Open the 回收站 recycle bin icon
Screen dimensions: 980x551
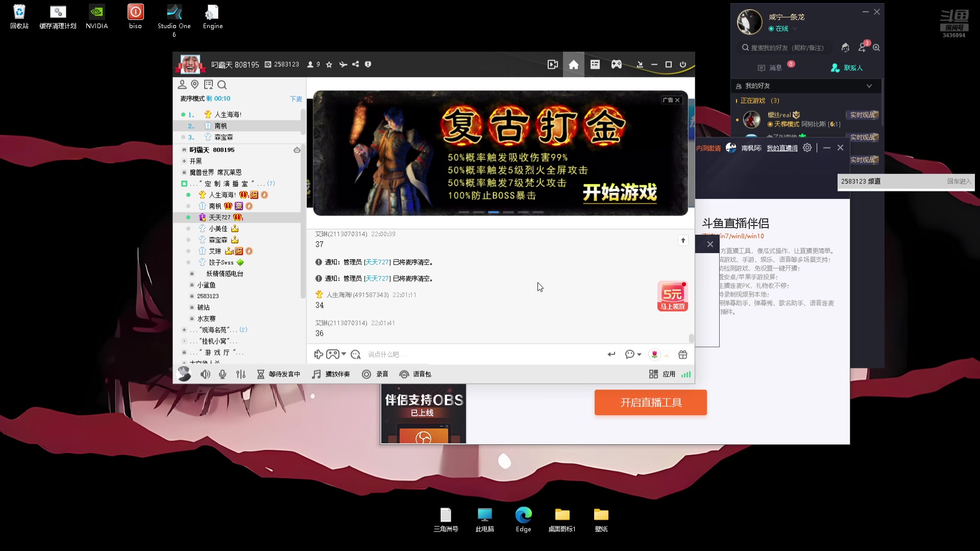[19, 17]
